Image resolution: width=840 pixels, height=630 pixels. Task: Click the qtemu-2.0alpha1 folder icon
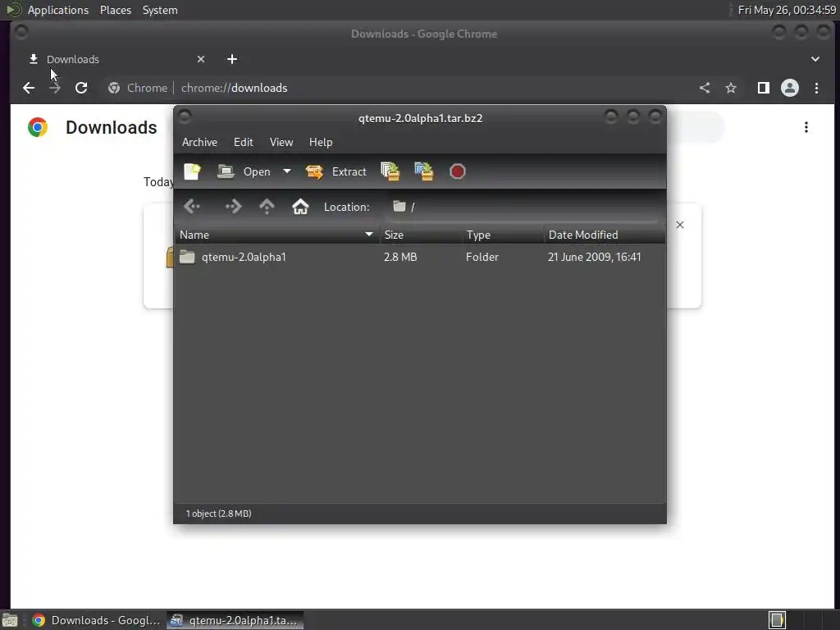tap(187, 257)
